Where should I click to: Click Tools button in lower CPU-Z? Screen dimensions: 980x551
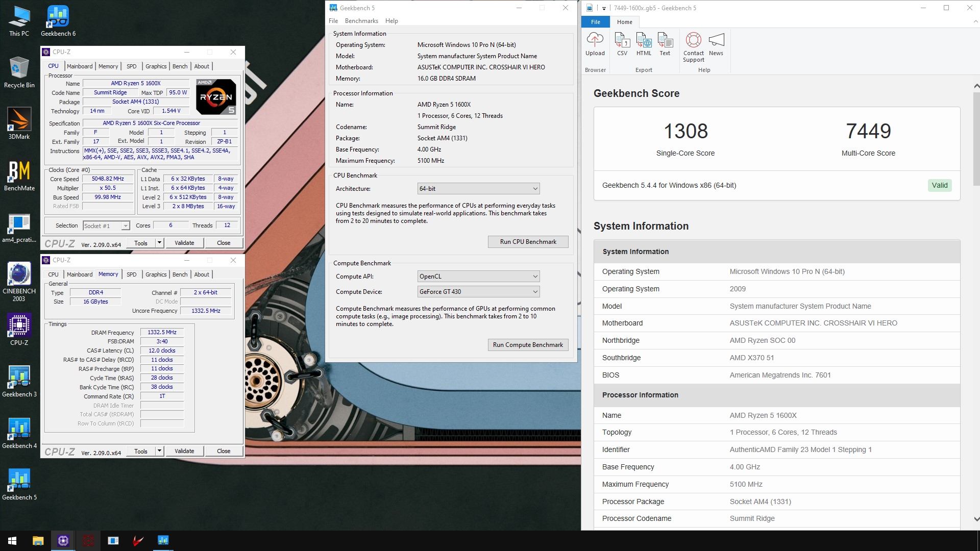coord(141,451)
